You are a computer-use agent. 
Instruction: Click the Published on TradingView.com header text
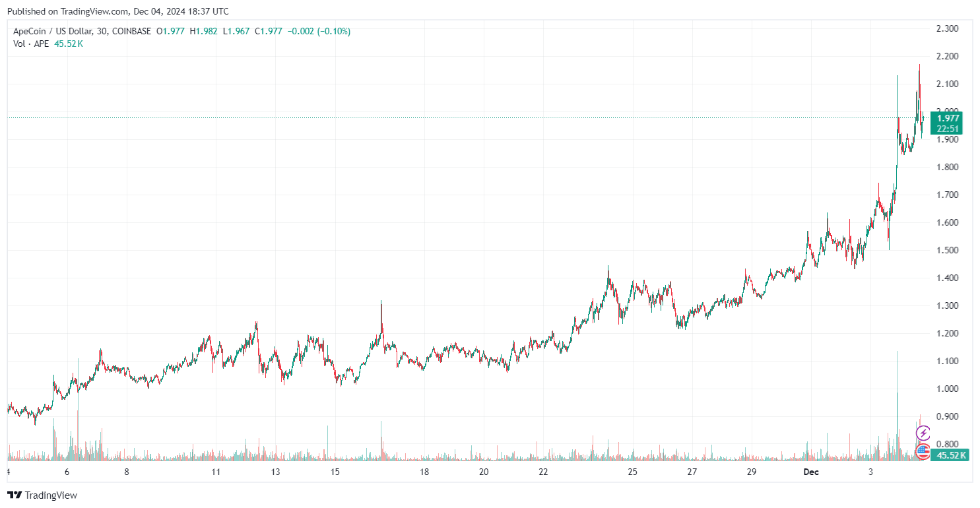118,11
